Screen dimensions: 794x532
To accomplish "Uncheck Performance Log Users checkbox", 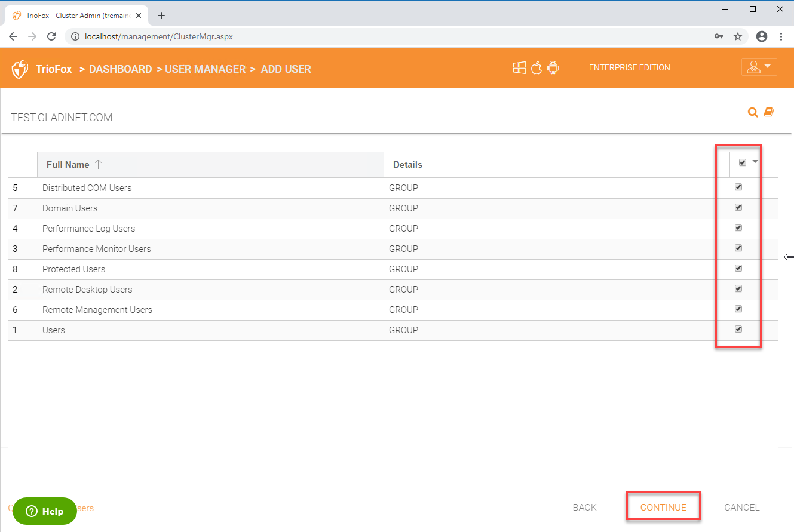I will (738, 227).
